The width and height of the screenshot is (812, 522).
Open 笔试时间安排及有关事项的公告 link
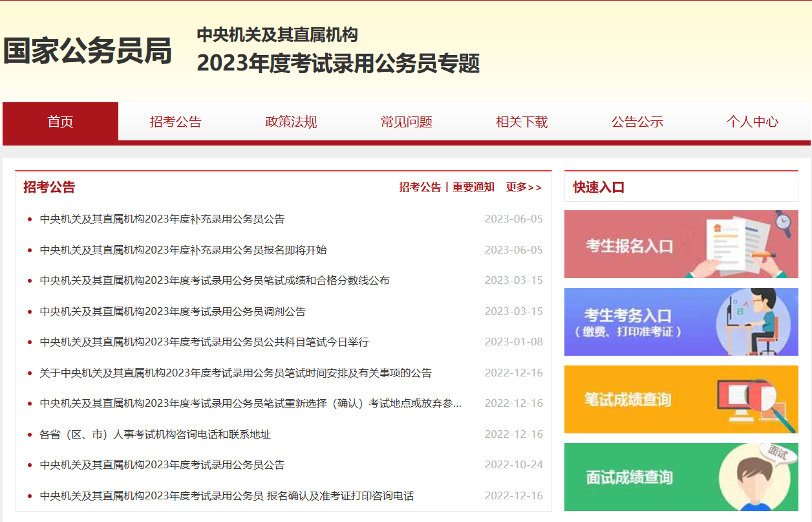coord(235,373)
